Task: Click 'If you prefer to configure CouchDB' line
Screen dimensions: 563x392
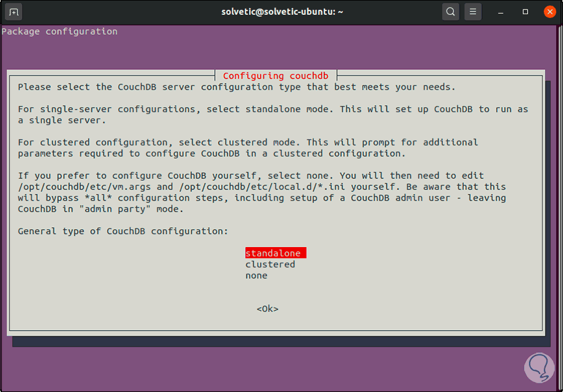Action: tap(251, 175)
